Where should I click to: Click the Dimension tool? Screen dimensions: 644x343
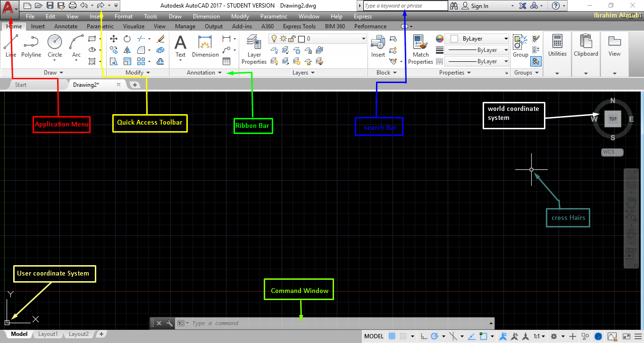205,46
